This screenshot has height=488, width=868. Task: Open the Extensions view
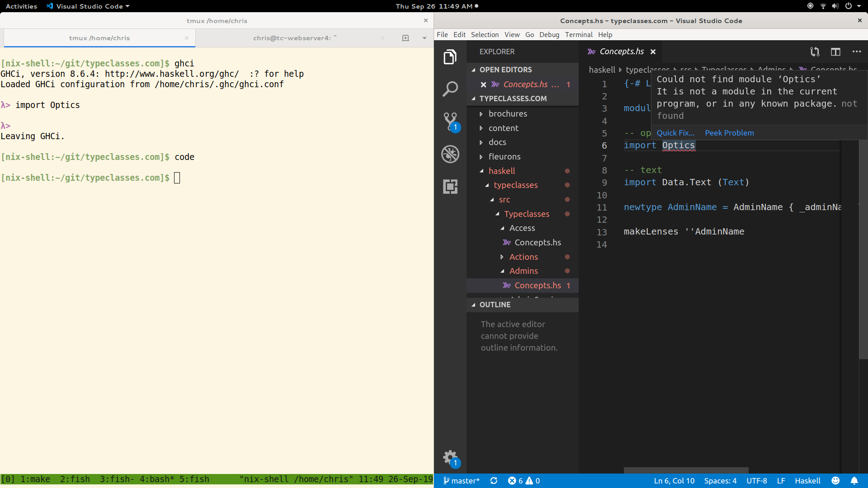tap(450, 186)
